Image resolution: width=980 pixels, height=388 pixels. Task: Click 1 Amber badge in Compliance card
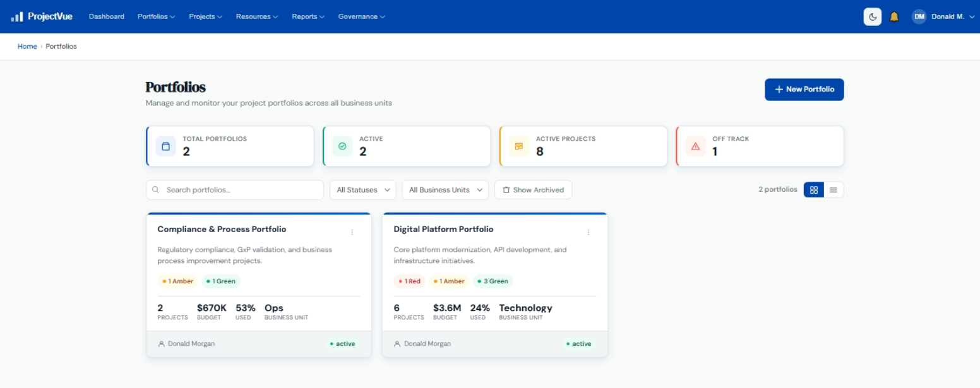[177, 281]
